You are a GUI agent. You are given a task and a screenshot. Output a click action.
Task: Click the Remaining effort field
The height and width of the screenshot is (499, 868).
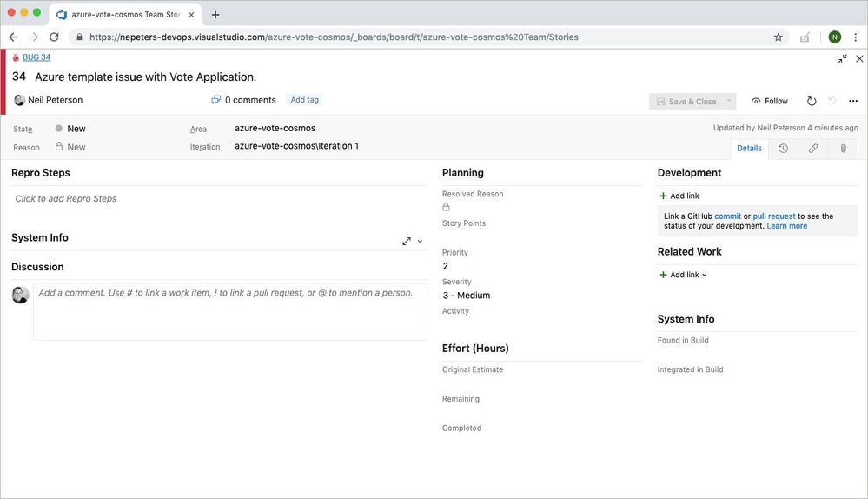541,413
